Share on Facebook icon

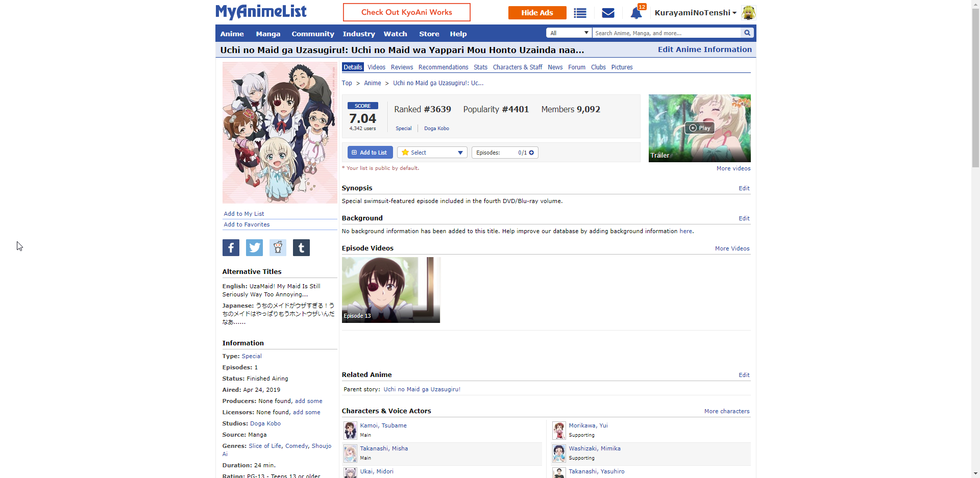231,248
